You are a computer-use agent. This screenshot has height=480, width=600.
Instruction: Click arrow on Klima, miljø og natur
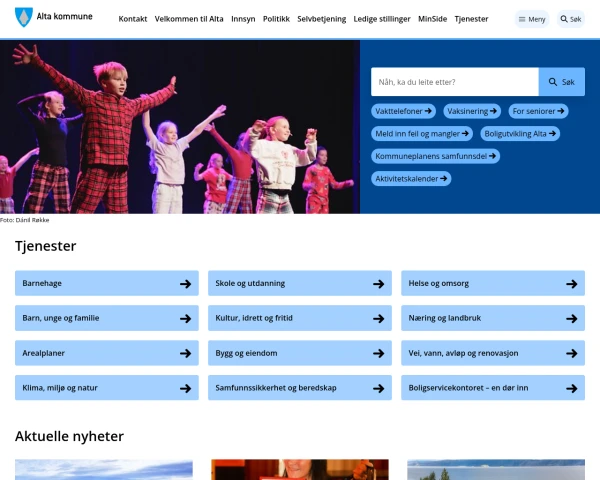pos(186,388)
